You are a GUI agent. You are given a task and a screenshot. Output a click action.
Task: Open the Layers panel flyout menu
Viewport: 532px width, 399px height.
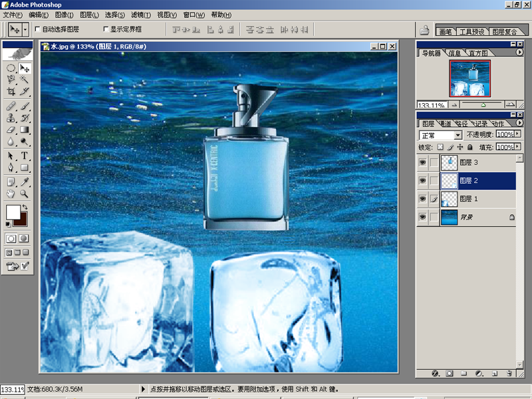click(519, 123)
